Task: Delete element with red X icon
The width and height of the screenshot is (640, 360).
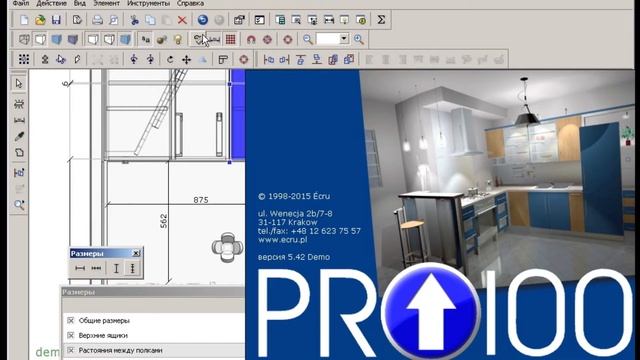Action: click(x=182, y=20)
